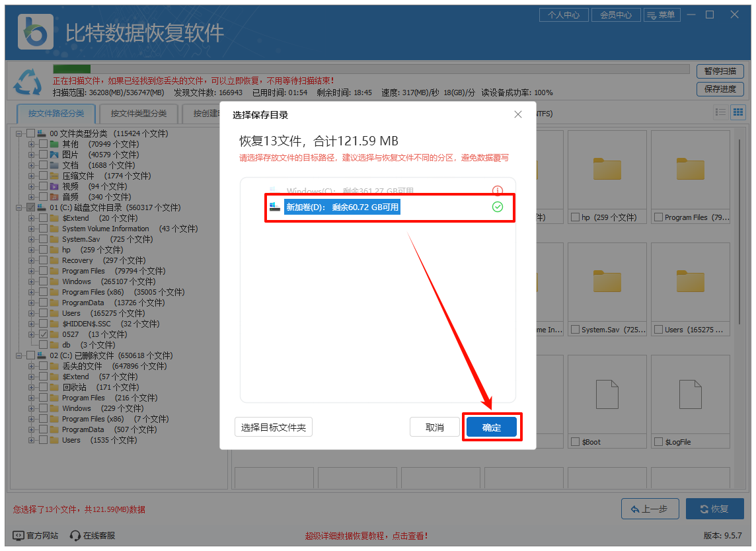Expand the Windows (265107 个文件) folder
Image resolution: width=756 pixels, height=551 pixels.
pos(31,281)
